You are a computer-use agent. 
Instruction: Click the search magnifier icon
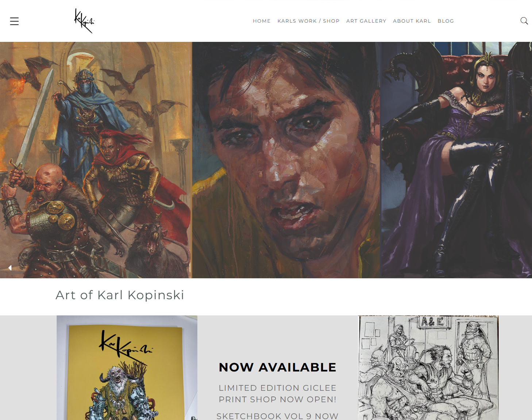point(524,21)
